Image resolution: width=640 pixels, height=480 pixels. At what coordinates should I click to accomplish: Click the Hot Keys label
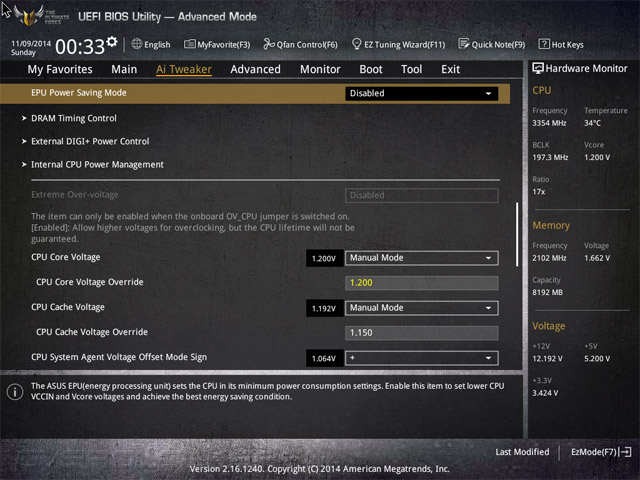pyautogui.click(x=568, y=44)
